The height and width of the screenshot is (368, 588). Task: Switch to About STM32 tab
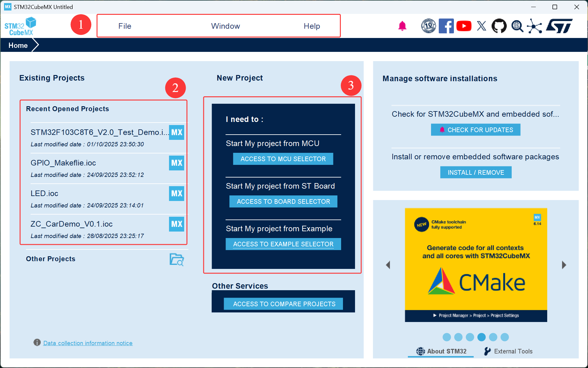coord(441,351)
